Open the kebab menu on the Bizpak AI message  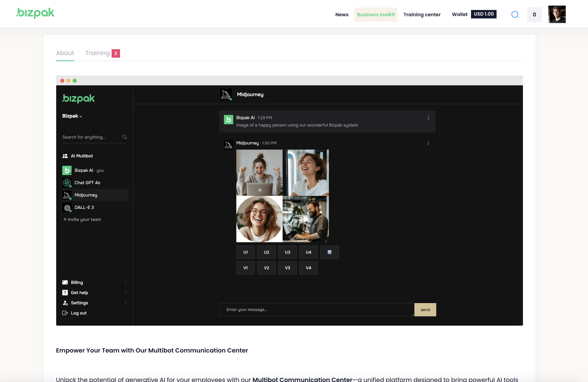428,118
